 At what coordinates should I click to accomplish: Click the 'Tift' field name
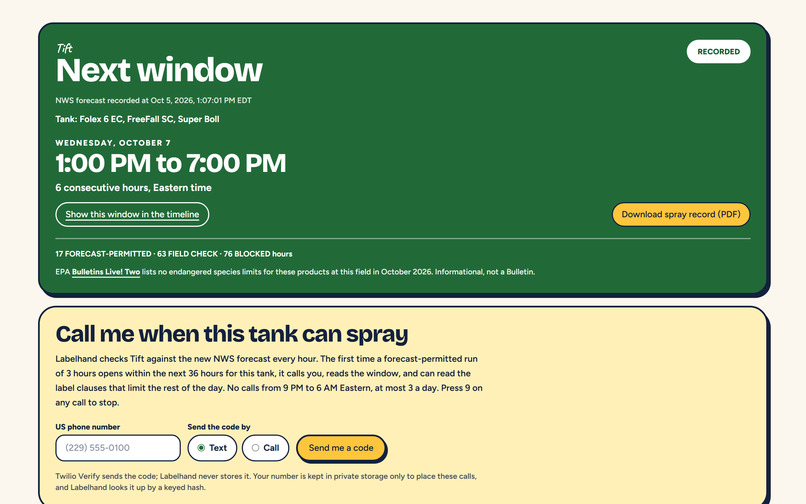pyautogui.click(x=64, y=48)
